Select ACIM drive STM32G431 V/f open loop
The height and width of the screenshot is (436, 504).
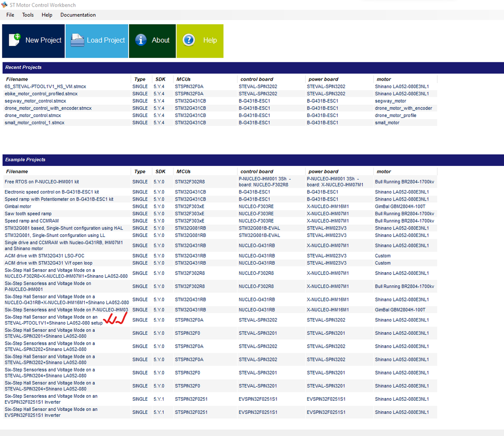pos(48,263)
